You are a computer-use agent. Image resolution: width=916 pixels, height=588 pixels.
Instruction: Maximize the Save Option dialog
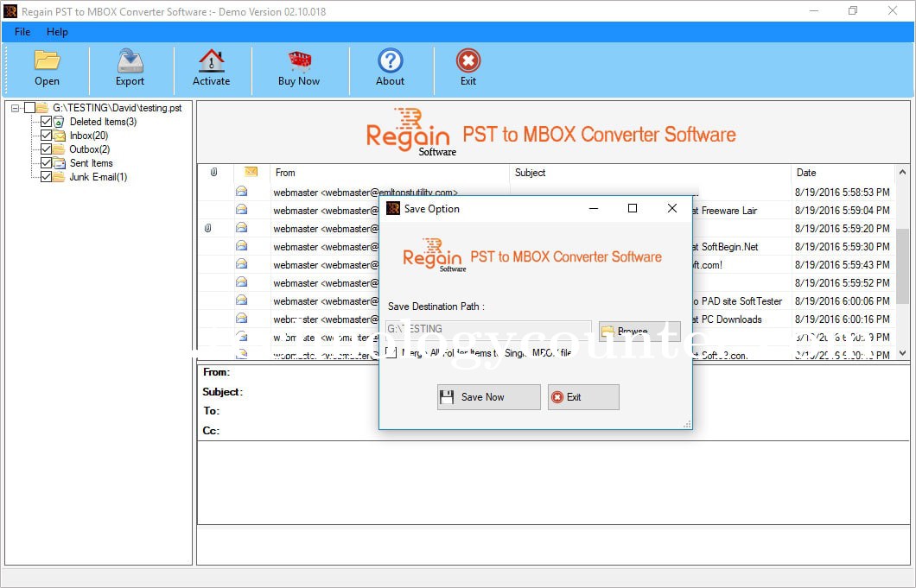(x=632, y=208)
